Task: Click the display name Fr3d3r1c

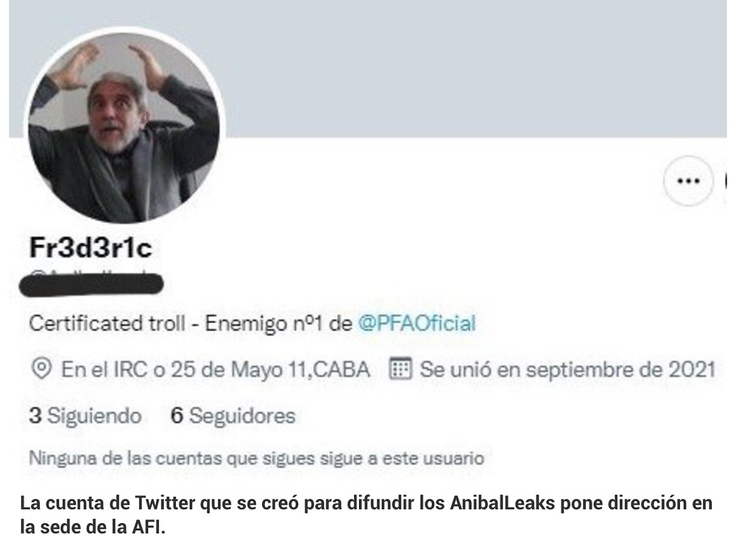Action: click(x=91, y=248)
